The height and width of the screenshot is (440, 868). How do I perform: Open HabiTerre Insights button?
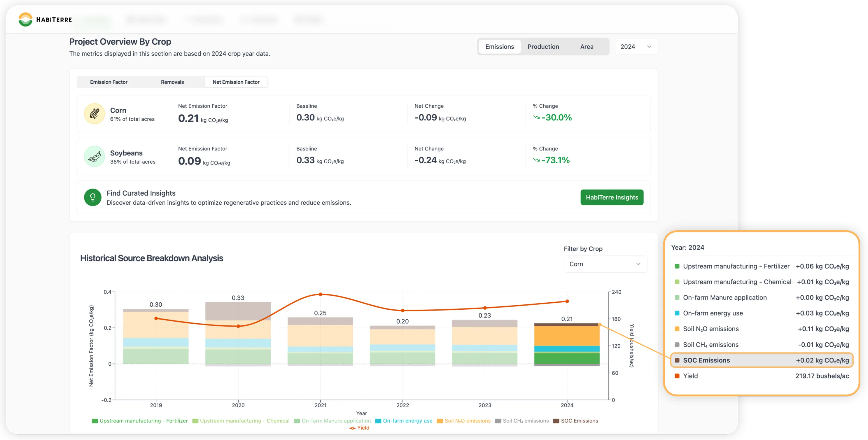(612, 197)
